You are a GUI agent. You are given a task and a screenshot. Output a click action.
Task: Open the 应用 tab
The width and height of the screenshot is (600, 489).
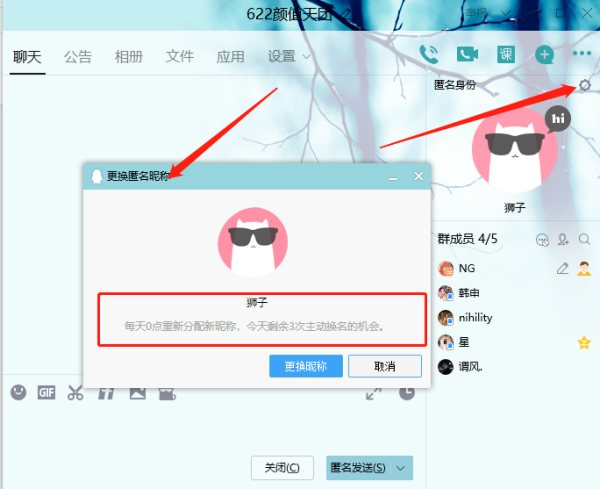pos(230,57)
